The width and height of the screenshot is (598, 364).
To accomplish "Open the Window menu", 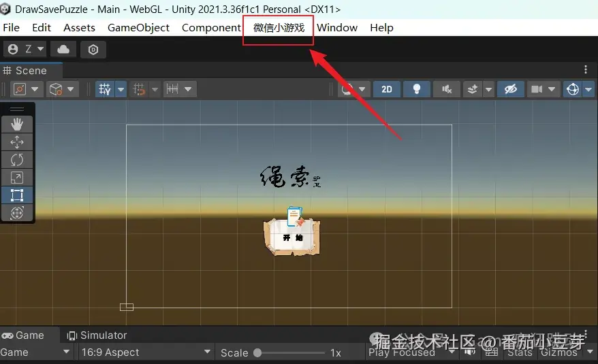I will [x=337, y=28].
